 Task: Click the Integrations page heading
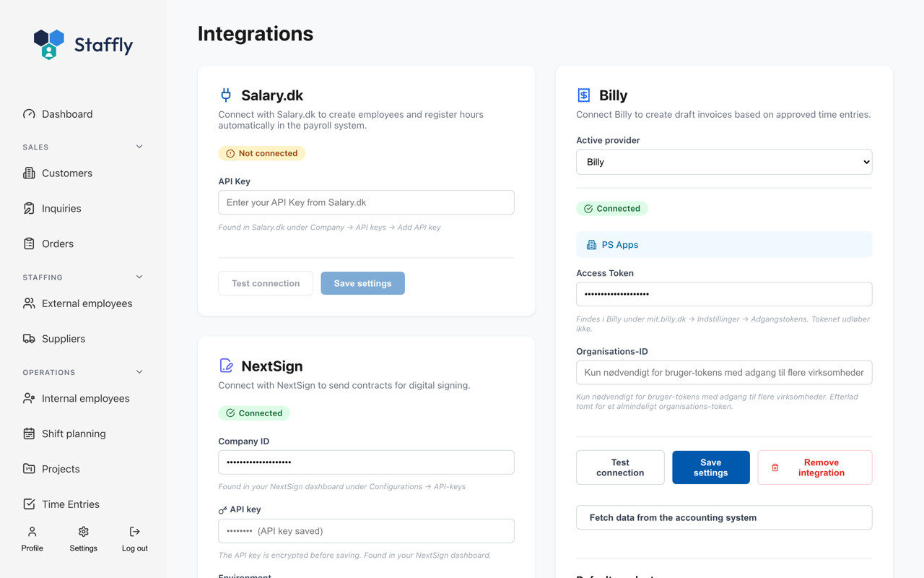tap(256, 34)
